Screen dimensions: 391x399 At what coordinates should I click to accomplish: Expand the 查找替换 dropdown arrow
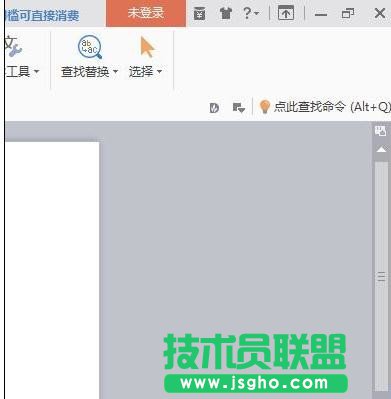(x=115, y=71)
